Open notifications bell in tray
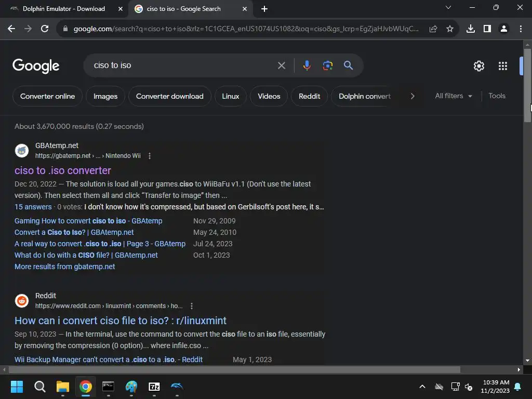Image resolution: width=532 pixels, height=399 pixels. [x=518, y=387]
